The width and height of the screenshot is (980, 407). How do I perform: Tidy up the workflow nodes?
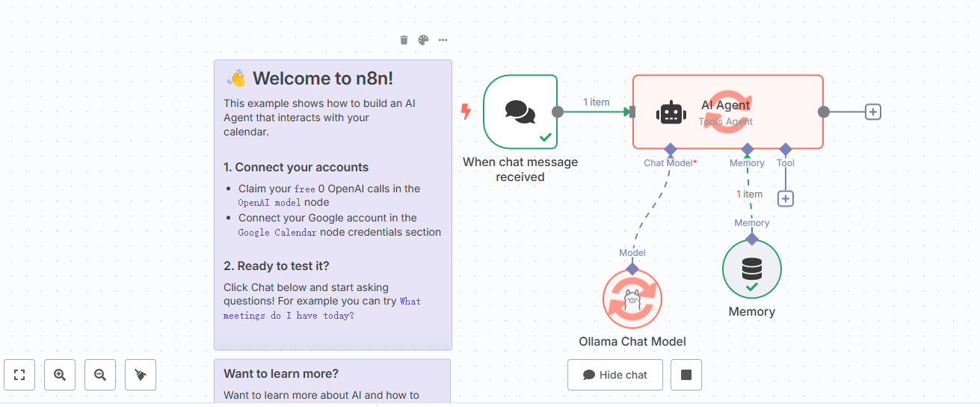click(141, 375)
